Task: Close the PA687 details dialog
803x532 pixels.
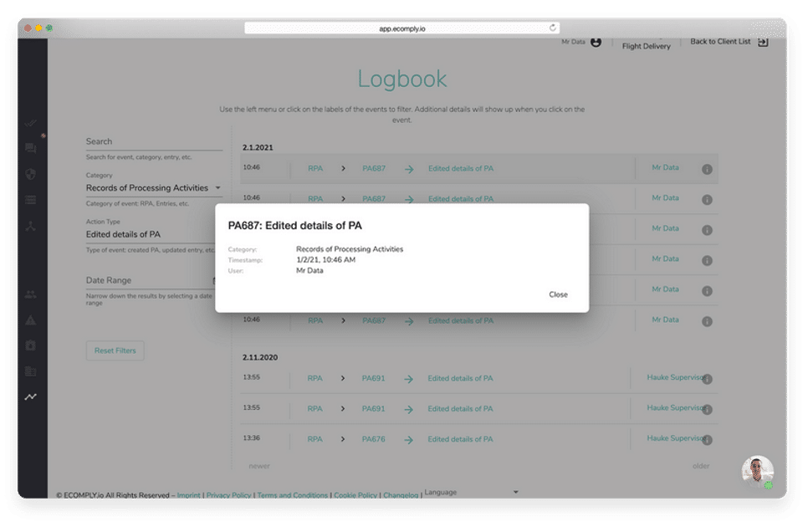Action: point(558,294)
